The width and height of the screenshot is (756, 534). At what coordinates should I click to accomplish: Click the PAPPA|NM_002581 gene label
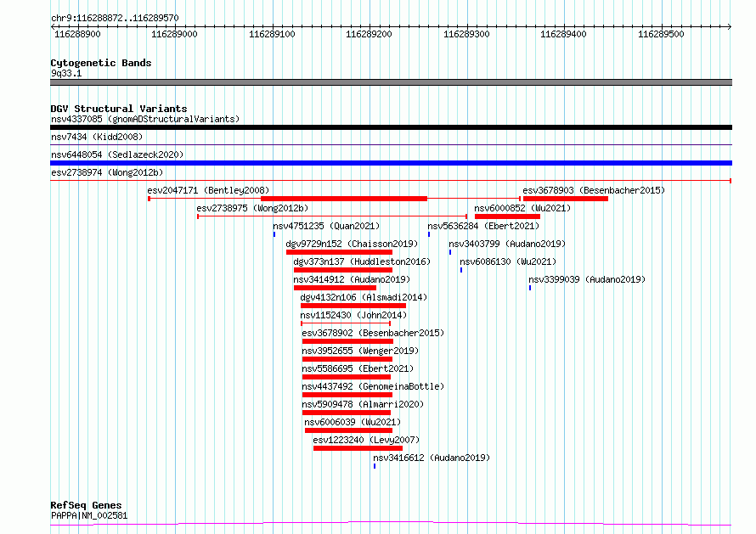click(89, 515)
